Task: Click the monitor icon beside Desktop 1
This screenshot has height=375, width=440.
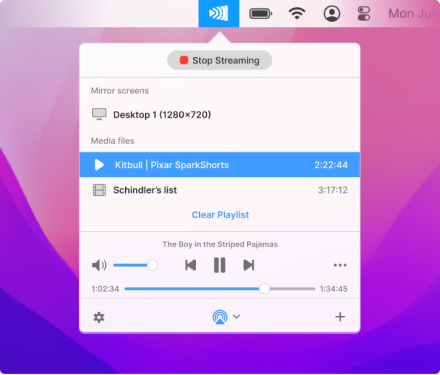Action: tap(99, 114)
